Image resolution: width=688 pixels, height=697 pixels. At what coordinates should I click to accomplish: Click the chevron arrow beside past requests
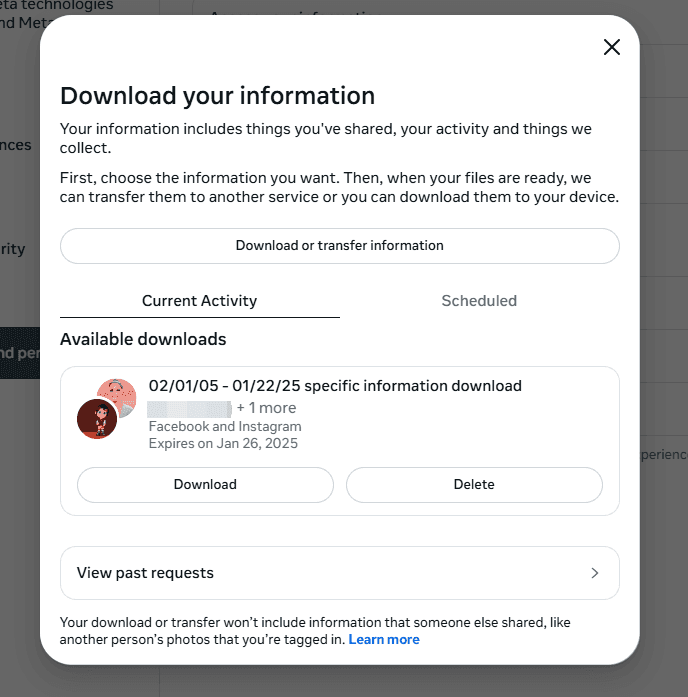(x=595, y=573)
